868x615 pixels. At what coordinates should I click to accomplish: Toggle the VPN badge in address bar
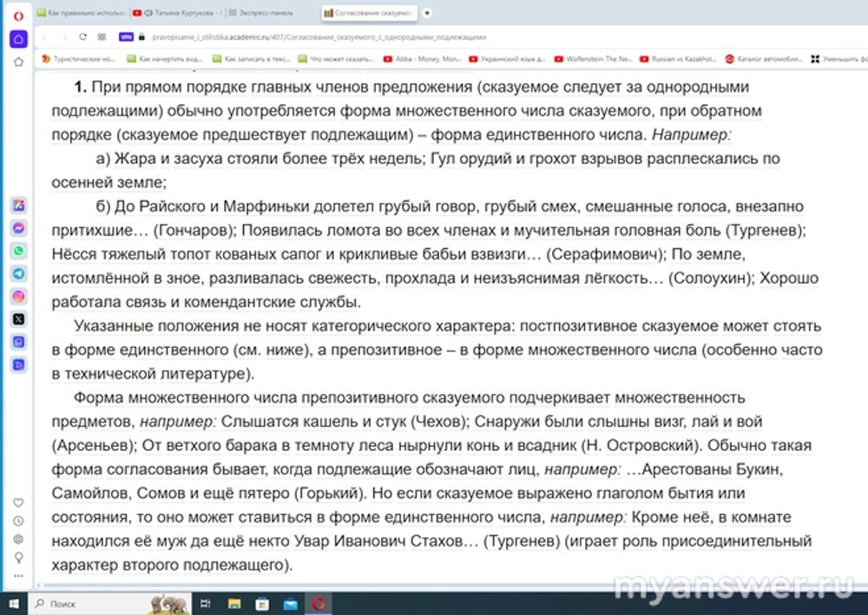coord(126,37)
